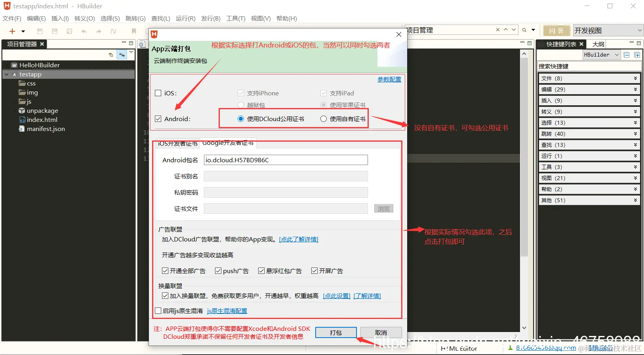
Task: Click the 搜索快捷键 search field
Action: tap(589, 66)
